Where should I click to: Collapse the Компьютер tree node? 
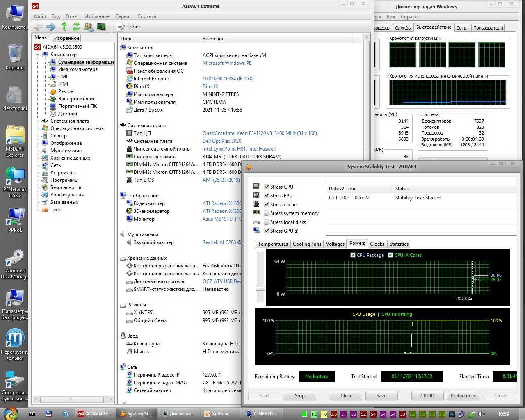(38, 55)
